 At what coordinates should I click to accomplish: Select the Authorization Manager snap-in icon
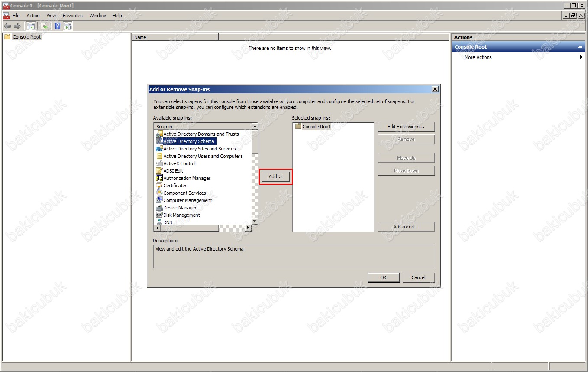159,178
